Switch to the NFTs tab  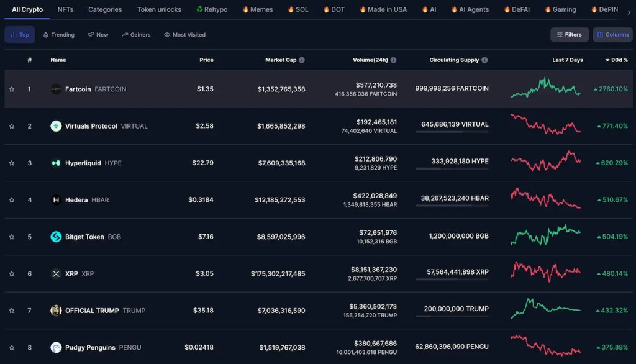point(65,10)
